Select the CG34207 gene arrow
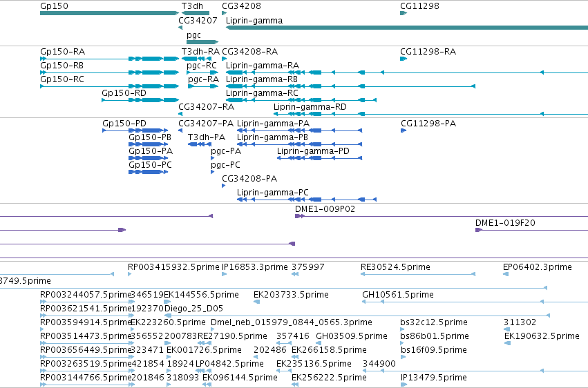 [180, 28]
